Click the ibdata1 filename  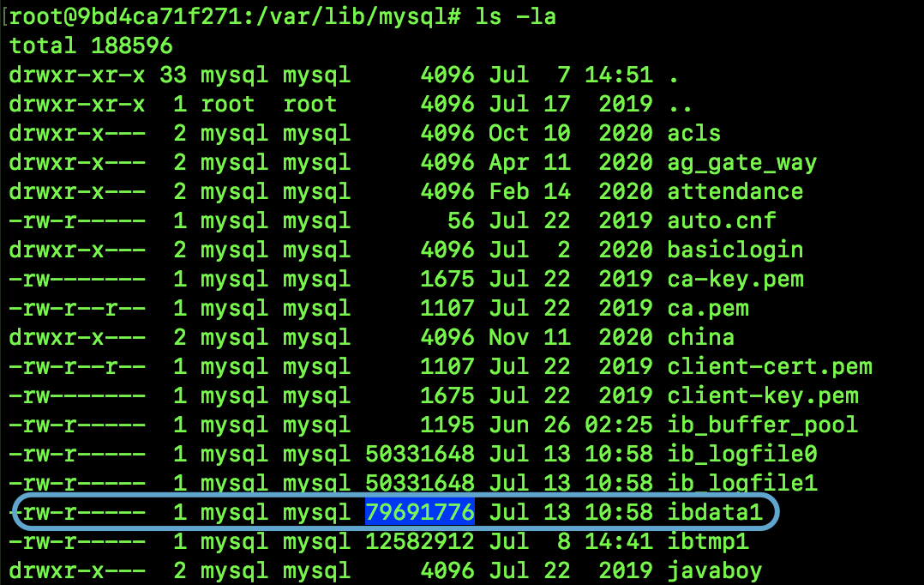coord(715,512)
